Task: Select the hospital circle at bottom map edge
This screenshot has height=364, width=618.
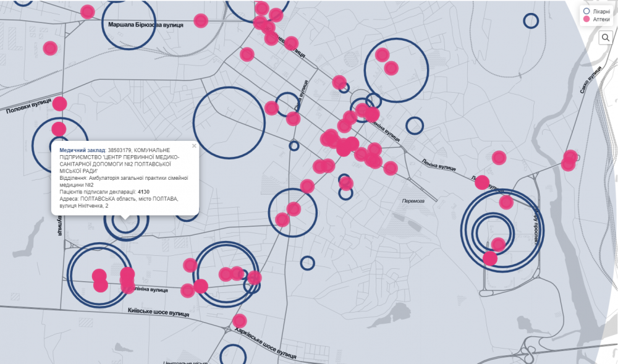Action: click(233, 356)
